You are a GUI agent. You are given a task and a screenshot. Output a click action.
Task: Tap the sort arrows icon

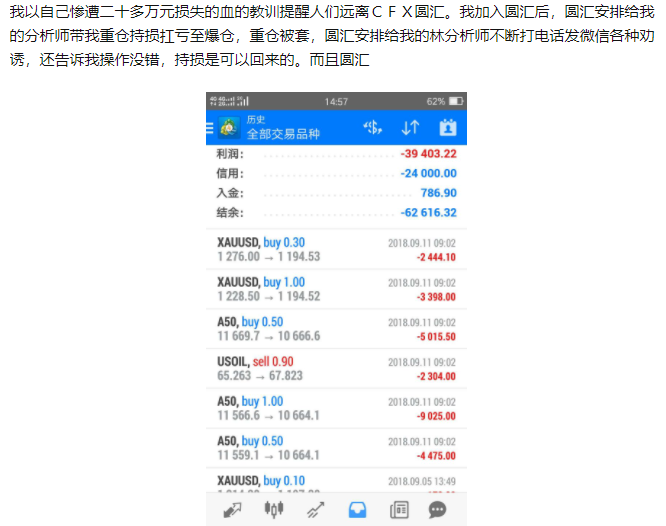pyautogui.click(x=410, y=127)
